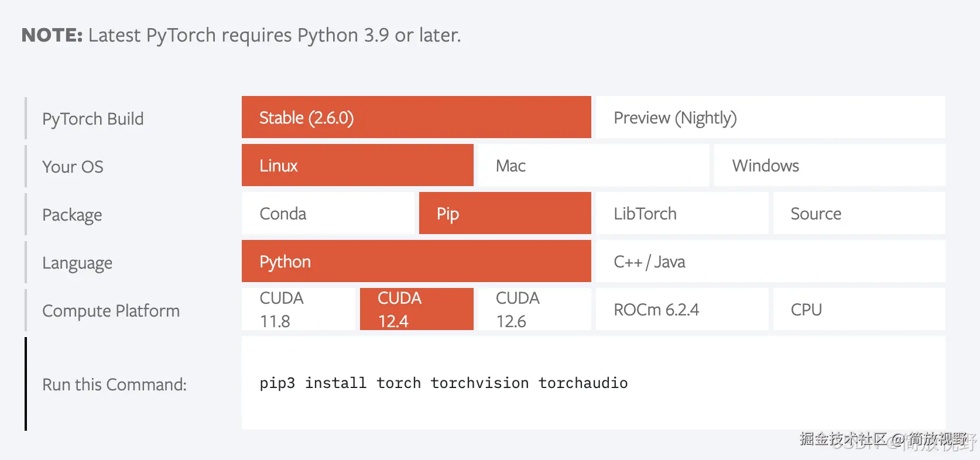Choose Windows as your OS
This screenshot has height=460, width=980.
click(x=830, y=165)
